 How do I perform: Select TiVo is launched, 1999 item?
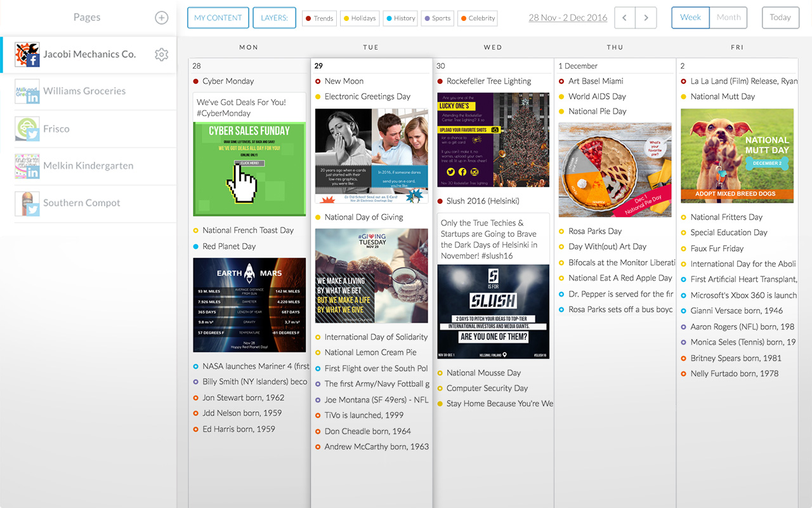tap(364, 415)
